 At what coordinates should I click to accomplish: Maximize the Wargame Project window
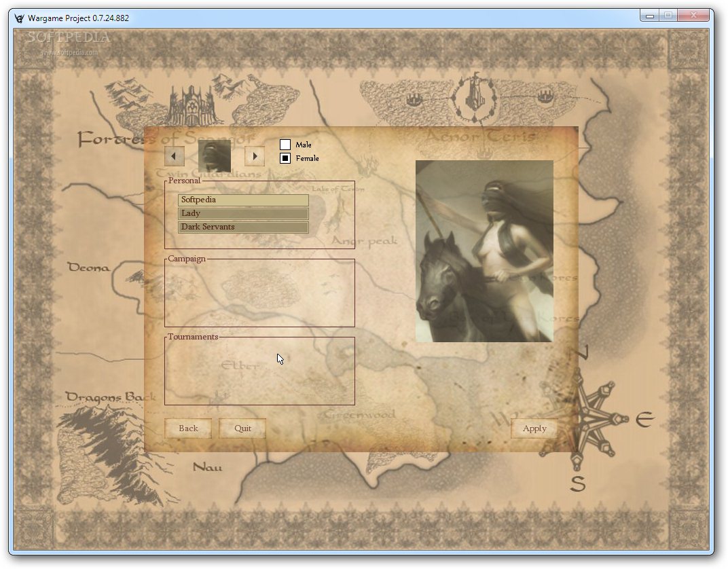[668, 16]
